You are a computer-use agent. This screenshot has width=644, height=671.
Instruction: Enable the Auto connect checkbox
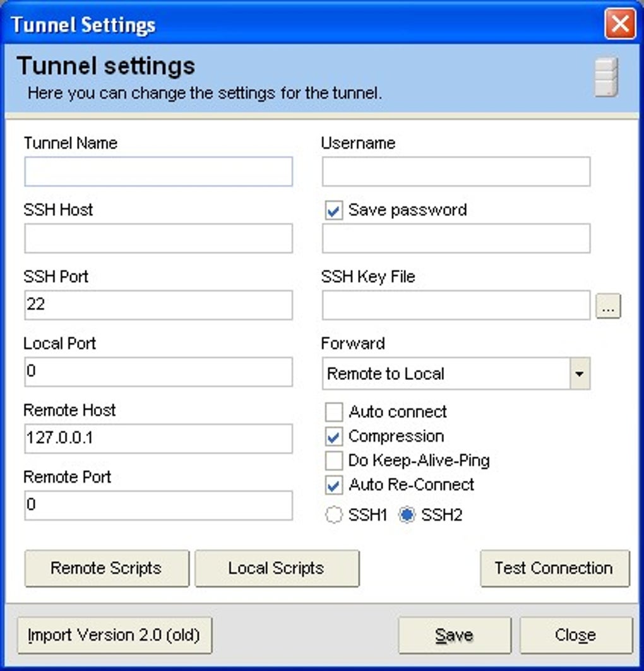[333, 412]
